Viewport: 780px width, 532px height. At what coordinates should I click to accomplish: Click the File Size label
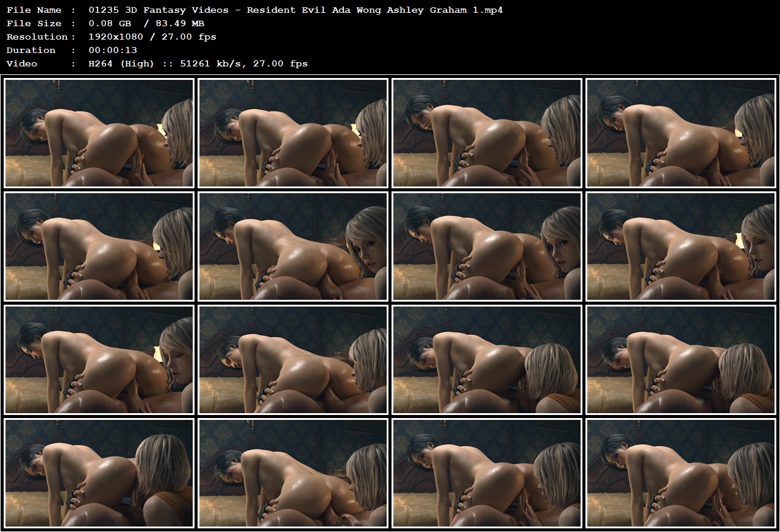[34, 23]
